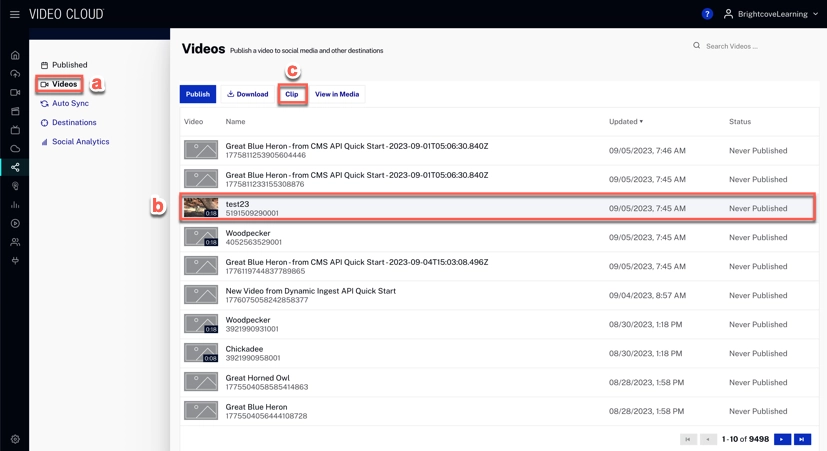Viewport: 827px width, 451px height.
Task: Open BrightcoveLearning account menu
Action: [x=771, y=14]
